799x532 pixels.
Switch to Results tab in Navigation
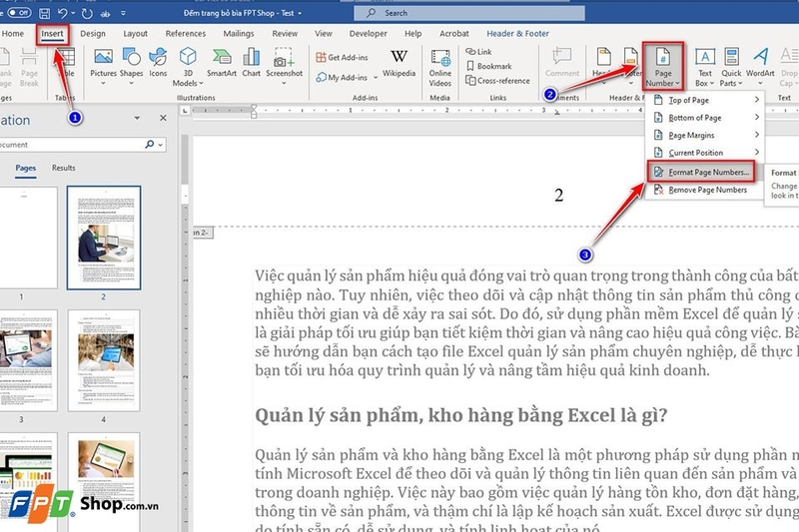(64, 168)
